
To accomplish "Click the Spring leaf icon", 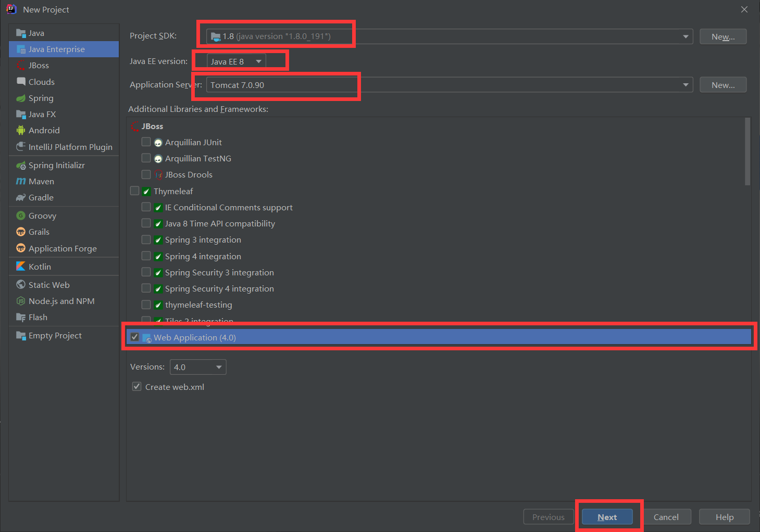I will tap(21, 98).
